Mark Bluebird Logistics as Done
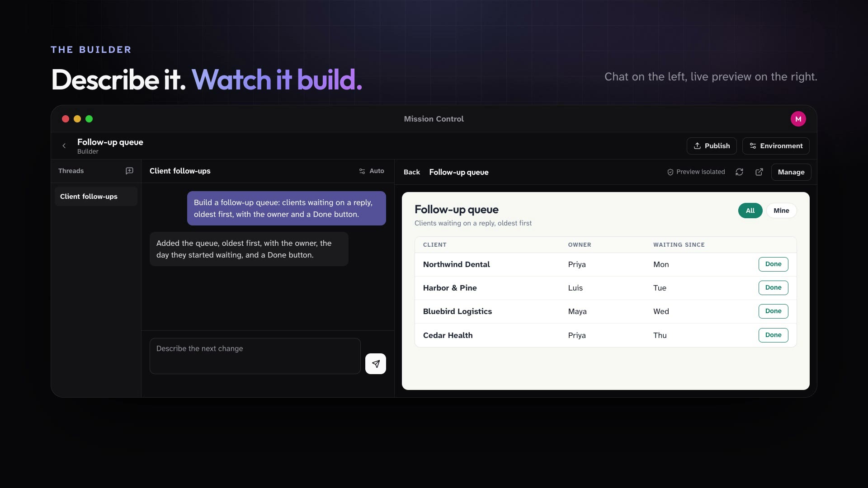Screen dimensions: 868x488 [x=773, y=311]
